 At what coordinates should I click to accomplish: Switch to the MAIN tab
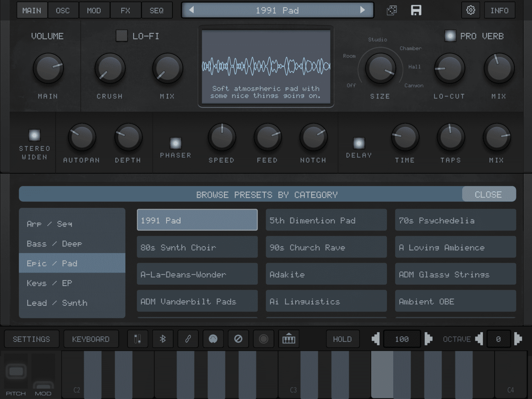click(x=32, y=10)
